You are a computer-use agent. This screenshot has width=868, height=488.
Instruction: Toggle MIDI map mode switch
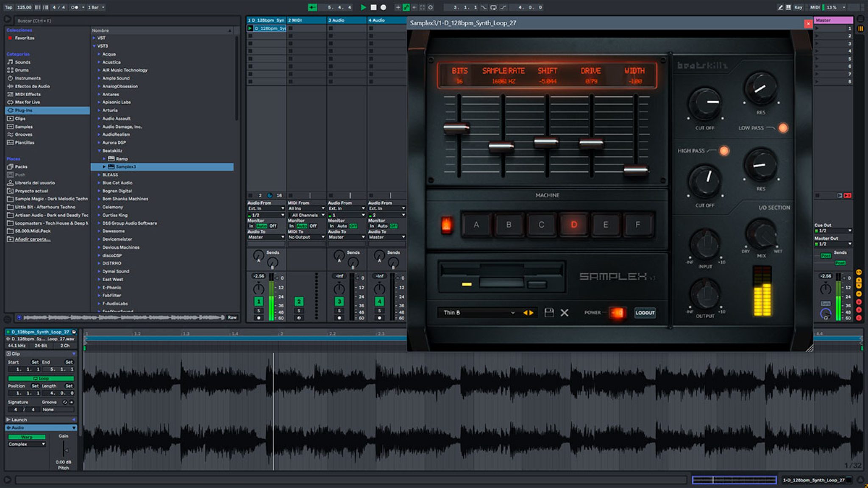814,7
